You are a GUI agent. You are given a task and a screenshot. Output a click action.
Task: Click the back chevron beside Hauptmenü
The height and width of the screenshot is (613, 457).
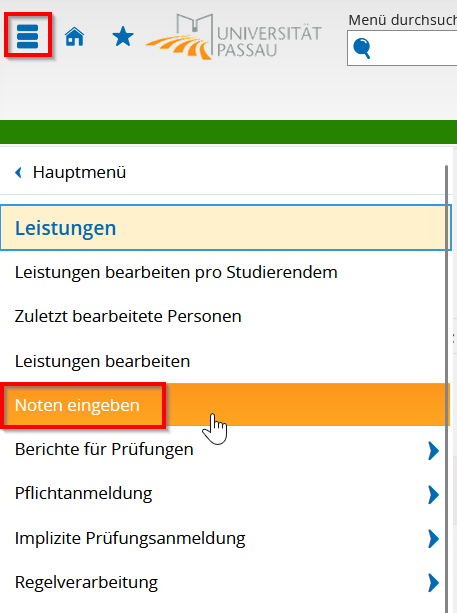coord(18,172)
